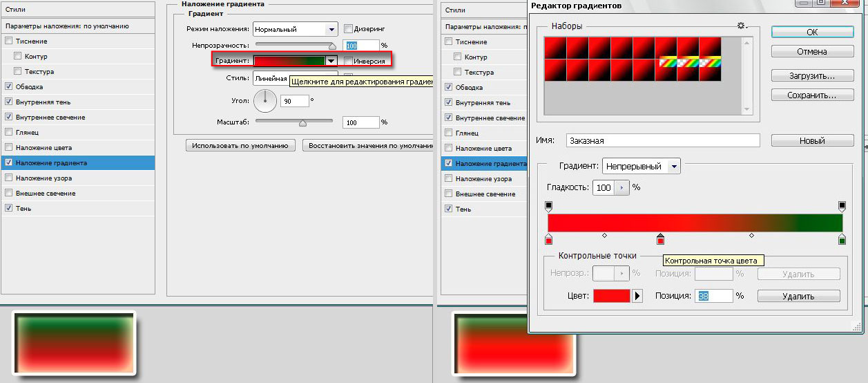Viewport: 868px width, 383px height.
Task: Select the right black opacity stop
Action: [842, 206]
